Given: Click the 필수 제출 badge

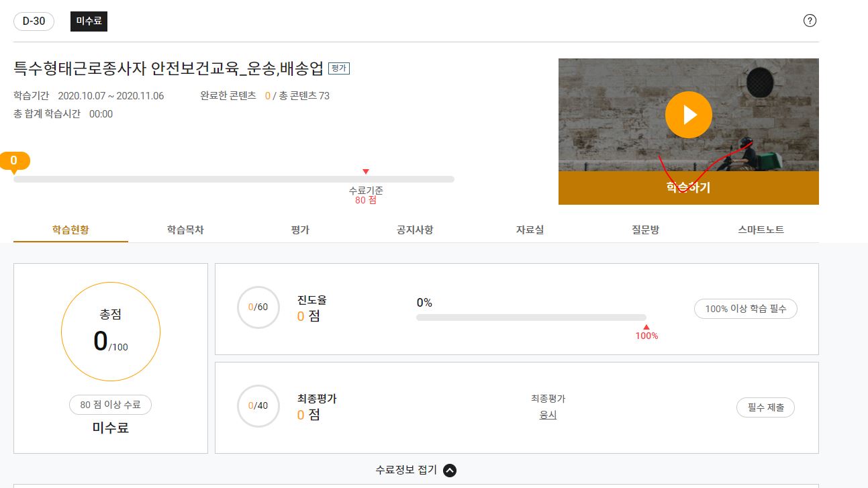Looking at the screenshot, I should pyautogui.click(x=765, y=407).
